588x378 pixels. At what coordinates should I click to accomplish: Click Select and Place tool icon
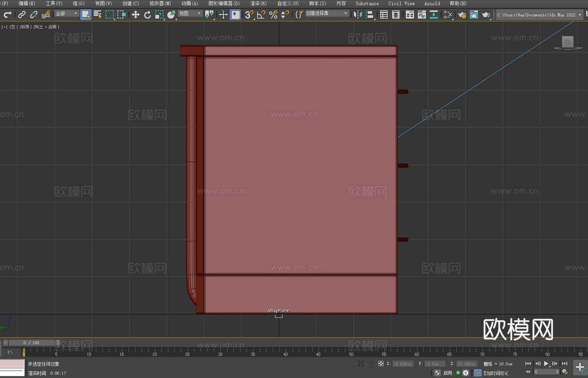click(x=171, y=14)
